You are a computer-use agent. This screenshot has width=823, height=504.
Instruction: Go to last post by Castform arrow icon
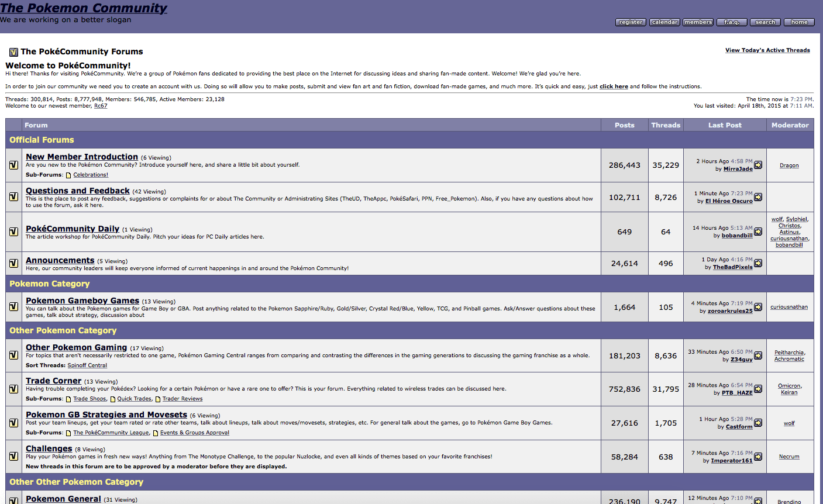tap(758, 423)
